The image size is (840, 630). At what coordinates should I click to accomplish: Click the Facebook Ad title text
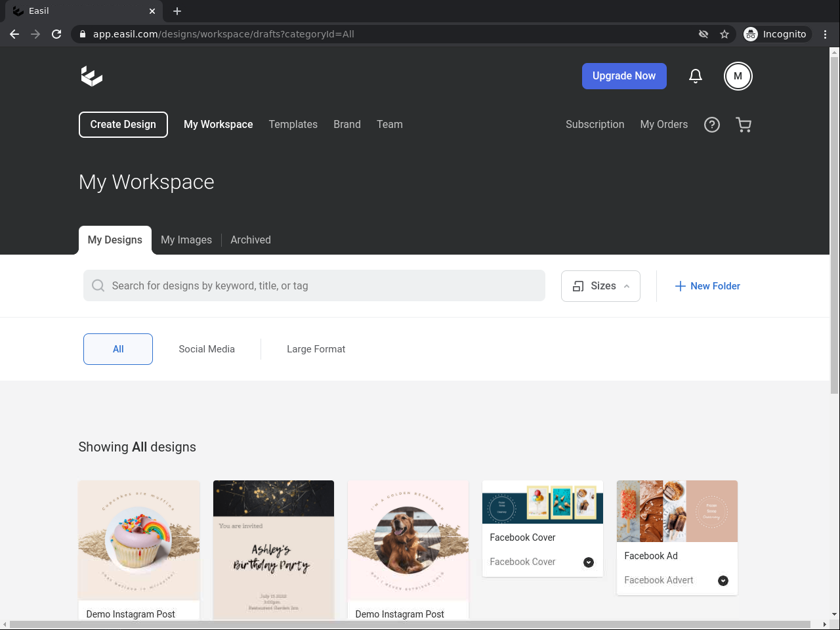[x=651, y=556]
